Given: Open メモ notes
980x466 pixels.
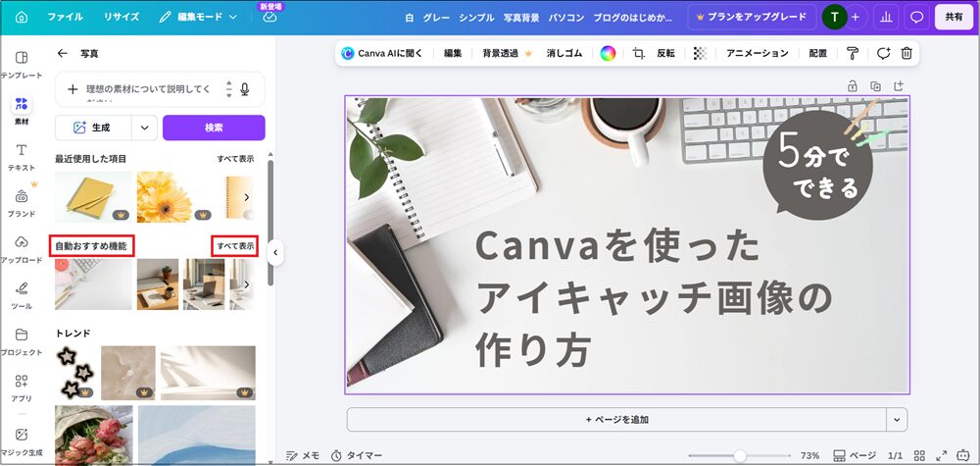Looking at the screenshot, I should (x=303, y=456).
